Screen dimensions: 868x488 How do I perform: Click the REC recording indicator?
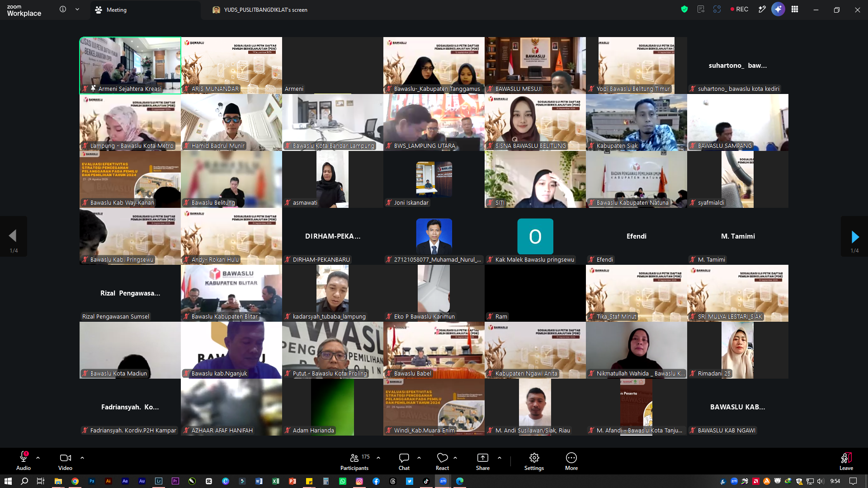[739, 9]
